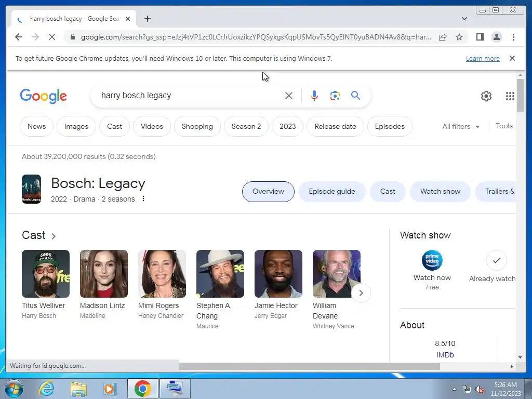The height and width of the screenshot is (399, 532).
Task: Expand the All filters dropdown
Action: click(461, 126)
